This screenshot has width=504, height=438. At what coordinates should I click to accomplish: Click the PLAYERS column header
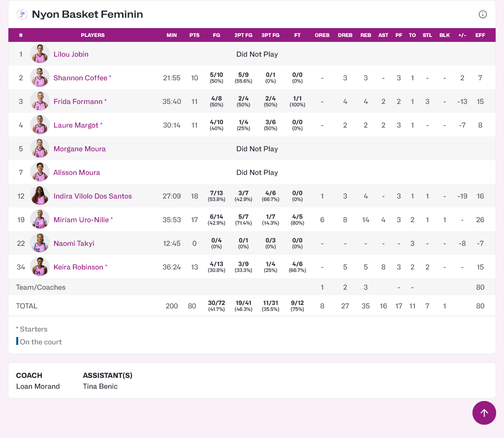click(93, 35)
